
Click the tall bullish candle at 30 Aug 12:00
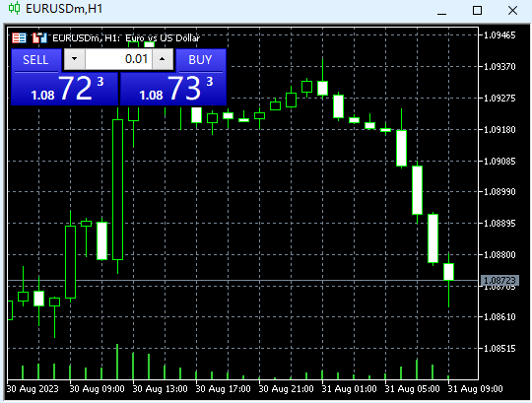tap(118, 189)
